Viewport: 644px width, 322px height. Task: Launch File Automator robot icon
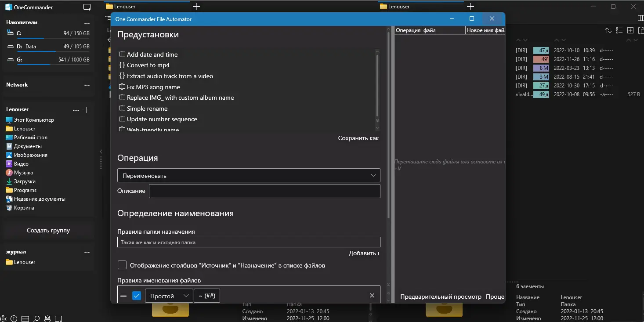tap(47, 318)
